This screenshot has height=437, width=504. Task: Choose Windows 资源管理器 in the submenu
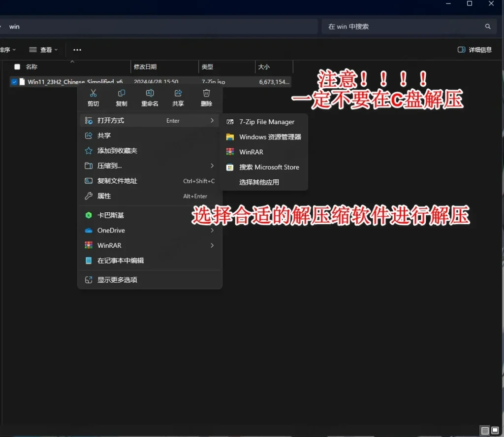coord(265,137)
